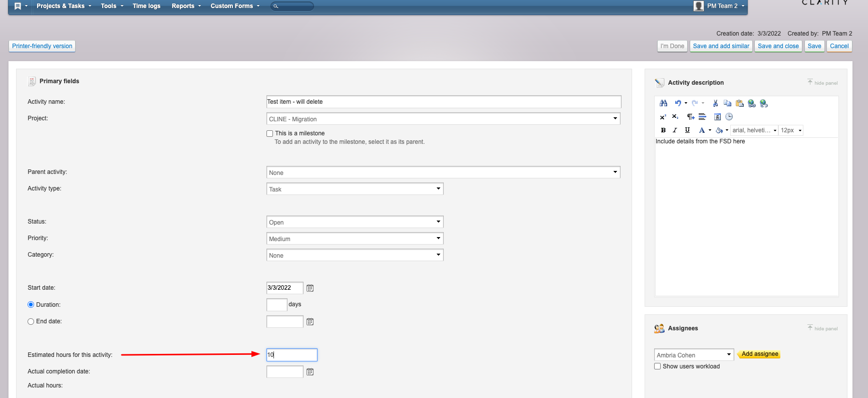Click the I'm Done button
Screen dimensions: 868x398
click(672, 46)
